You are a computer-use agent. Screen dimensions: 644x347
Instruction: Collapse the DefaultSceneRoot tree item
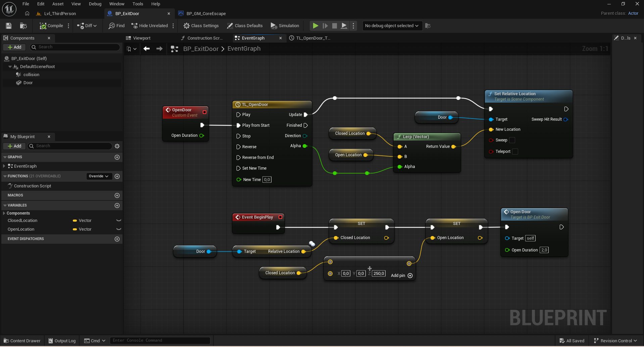(x=10, y=67)
